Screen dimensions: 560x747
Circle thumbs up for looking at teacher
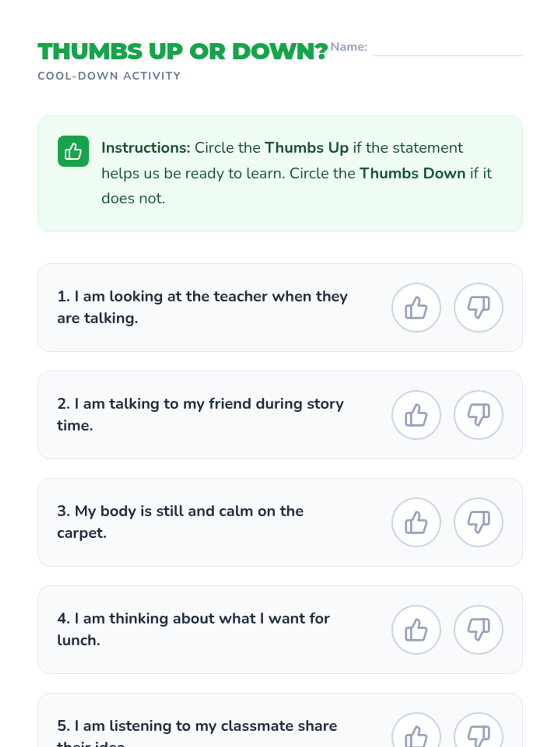click(x=416, y=308)
